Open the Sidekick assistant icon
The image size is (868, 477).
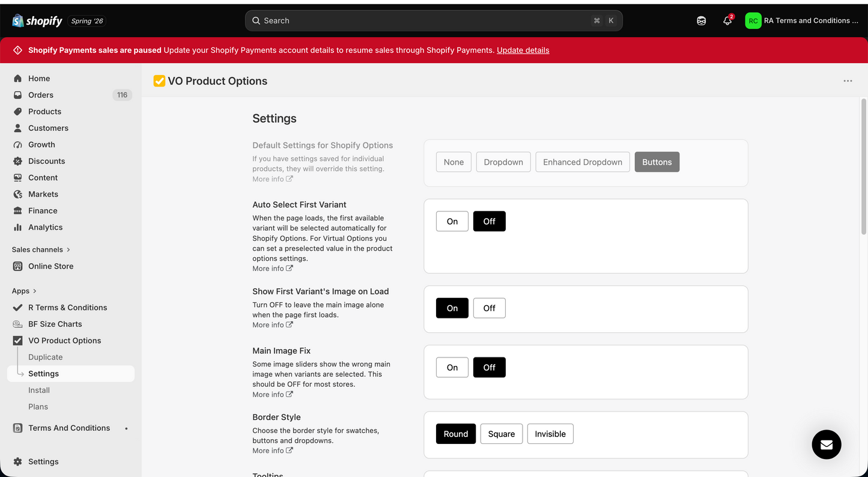coord(701,20)
